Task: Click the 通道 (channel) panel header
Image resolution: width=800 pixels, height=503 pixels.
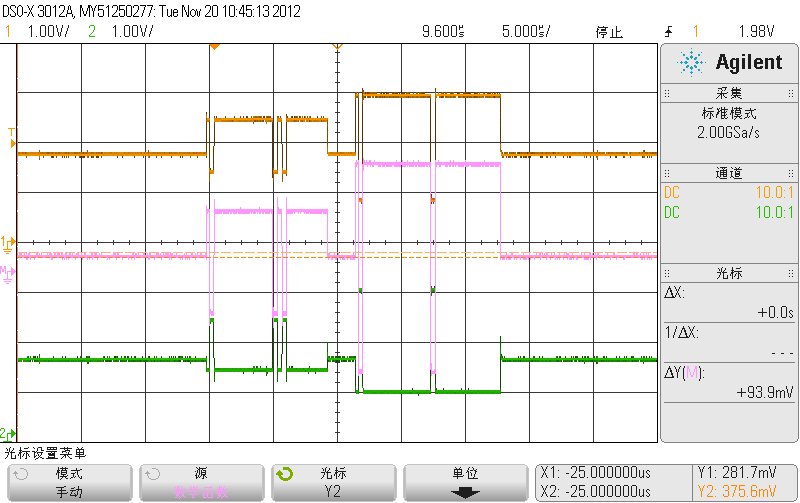Action: point(728,173)
